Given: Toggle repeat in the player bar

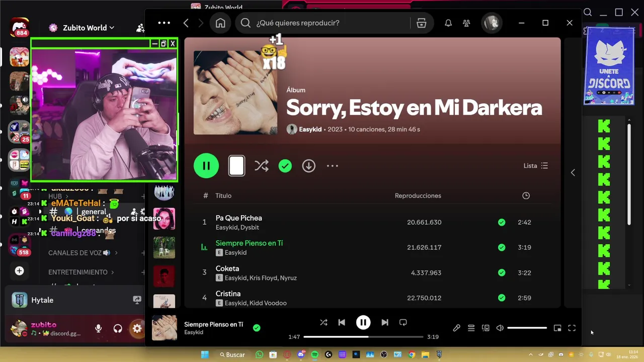Looking at the screenshot, I should (x=403, y=322).
